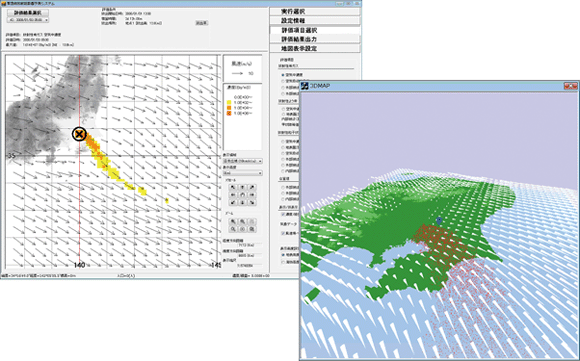This screenshot has width=580, height=361.
Task: Pan map down-right with diagonal arrow button
Action: 252,202
